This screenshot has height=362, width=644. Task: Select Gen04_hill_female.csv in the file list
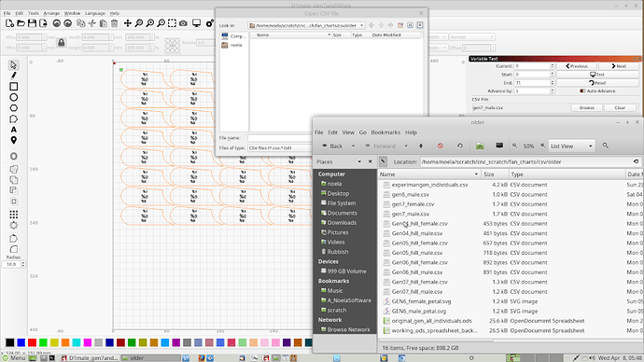(x=419, y=224)
